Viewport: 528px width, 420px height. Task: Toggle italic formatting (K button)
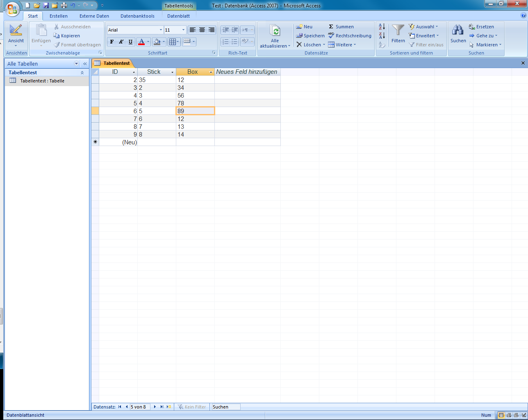click(x=121, y=42)
